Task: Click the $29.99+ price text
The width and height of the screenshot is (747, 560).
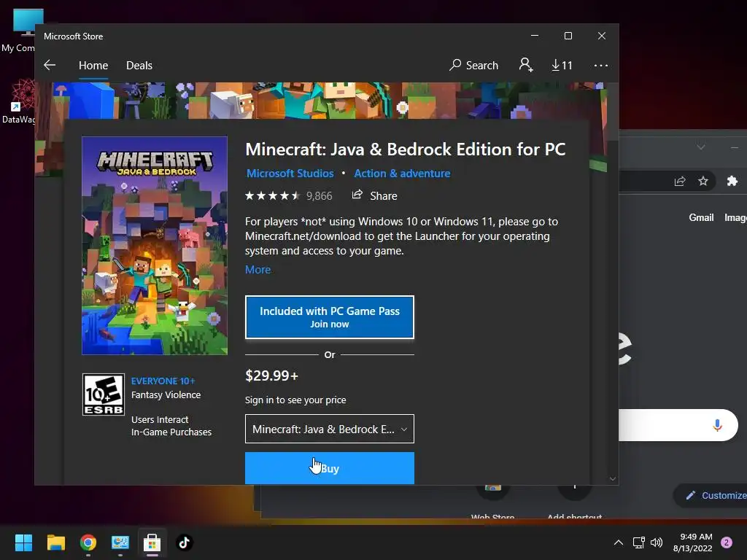Action: [x=271, y=376]
